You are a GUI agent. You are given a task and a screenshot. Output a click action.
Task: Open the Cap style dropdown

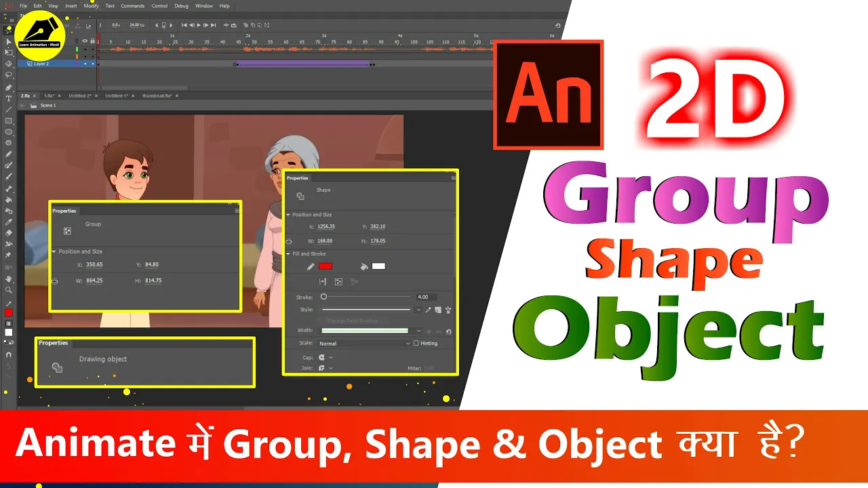[330, 357]
